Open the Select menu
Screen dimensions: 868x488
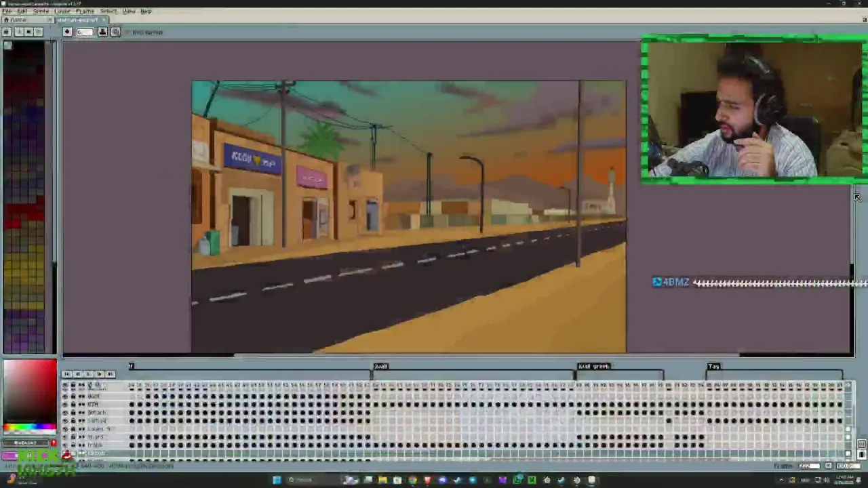pyautogui.click(x=108, y=12)
